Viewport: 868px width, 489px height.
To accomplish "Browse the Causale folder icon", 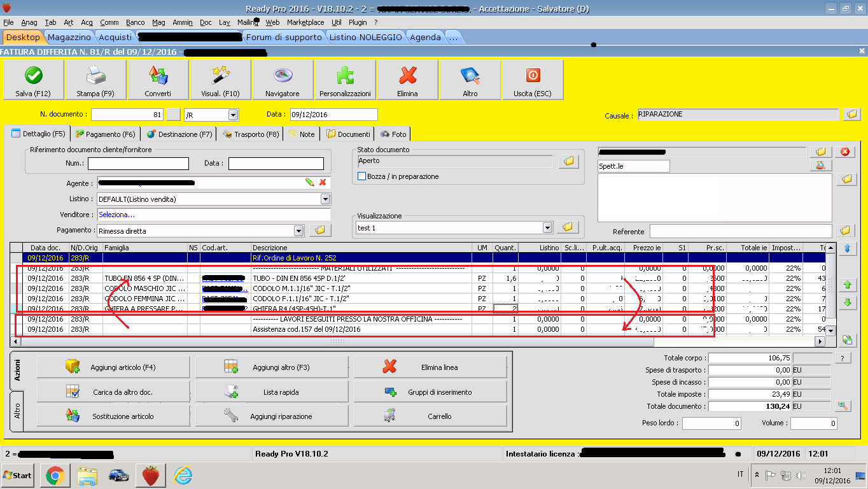I will [x=851, y=115].
